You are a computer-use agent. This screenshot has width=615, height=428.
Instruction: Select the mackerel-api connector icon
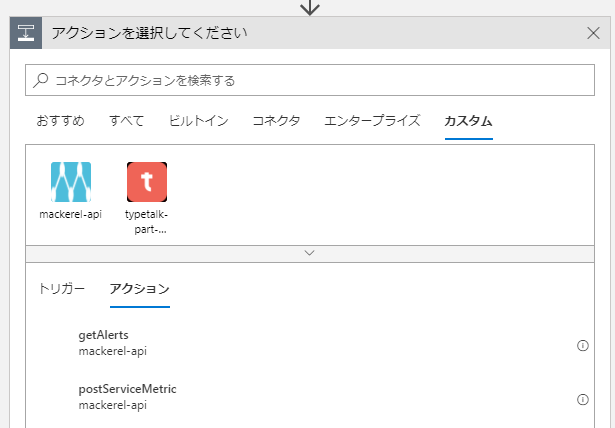71,182
